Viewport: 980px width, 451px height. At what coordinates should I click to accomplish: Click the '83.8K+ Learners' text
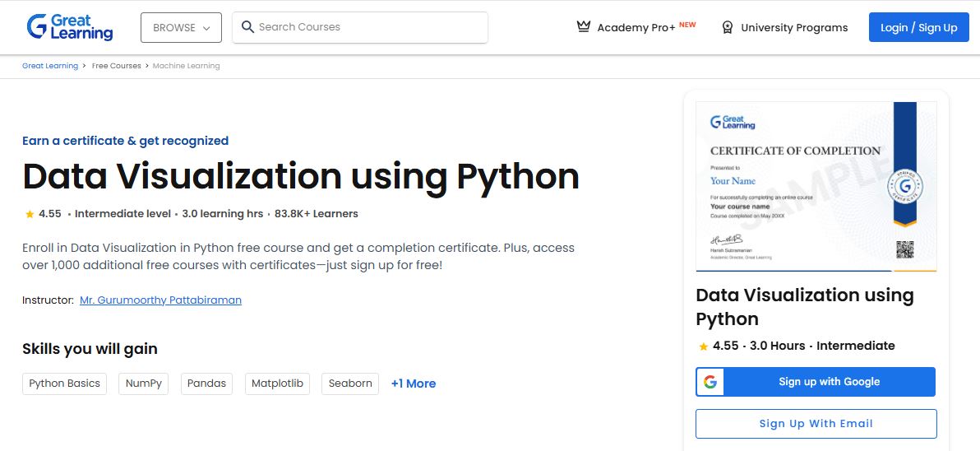point(317,214)
